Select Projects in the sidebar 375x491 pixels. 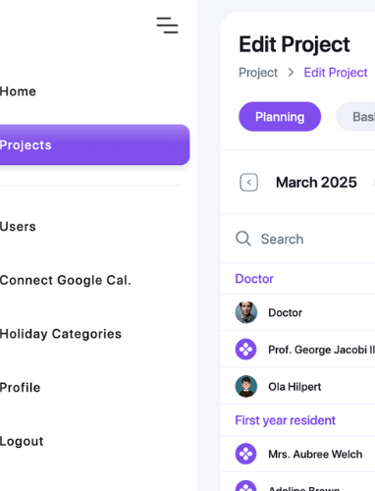[x=95, y=145]
